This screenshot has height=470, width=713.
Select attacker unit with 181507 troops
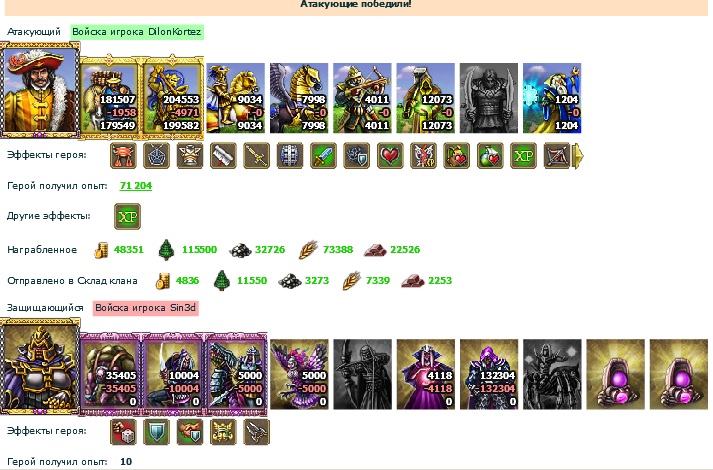pos(110,98)
